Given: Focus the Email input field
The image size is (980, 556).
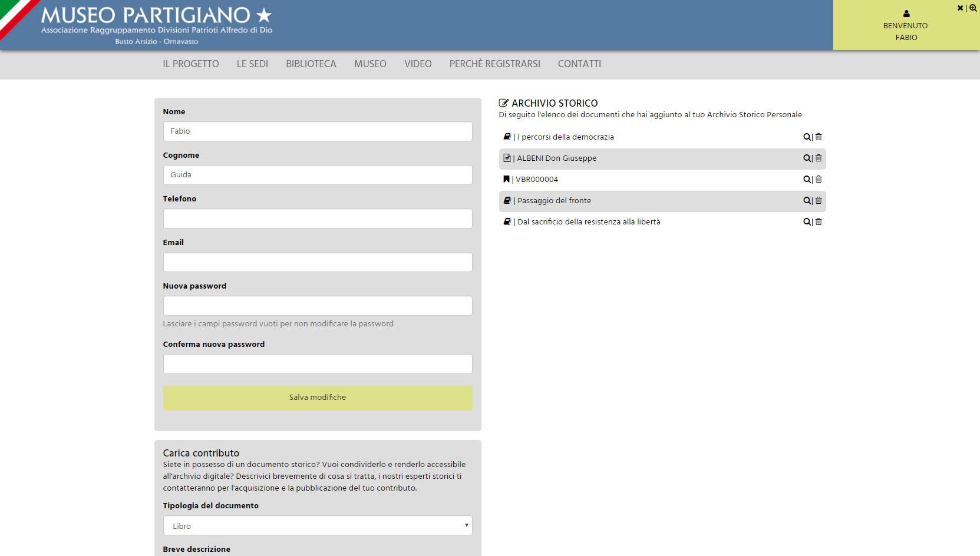Looking at the screenshot, I should [x=318, y=262].
